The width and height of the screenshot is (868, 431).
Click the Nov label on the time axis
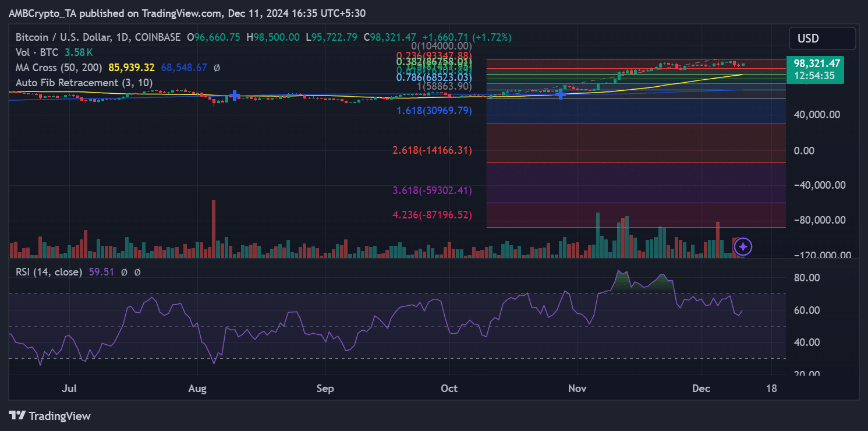577,388
